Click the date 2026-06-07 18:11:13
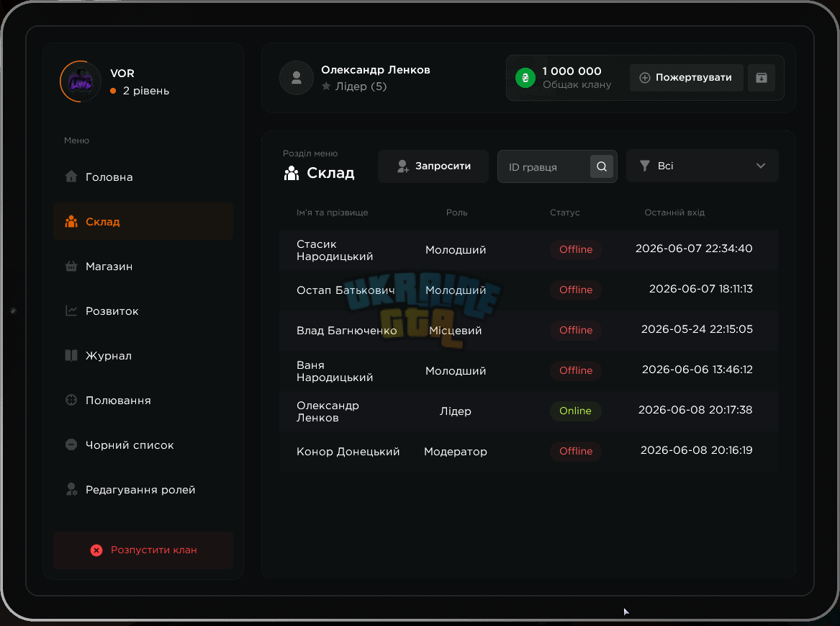The width and height of the screenshot is (840, 626). 700,289
